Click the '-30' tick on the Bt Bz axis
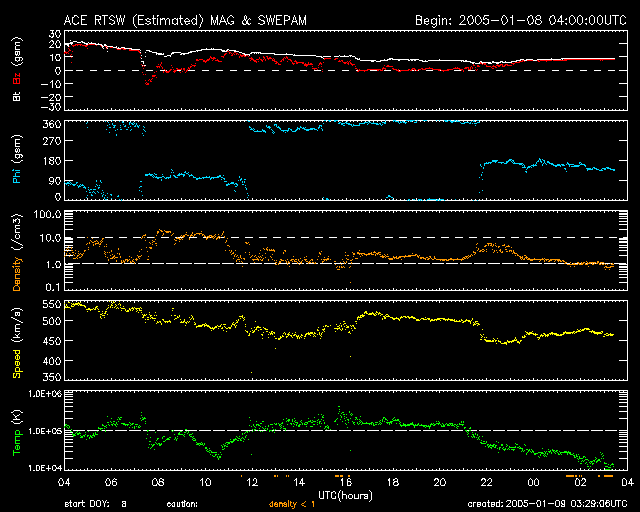The height and width of the screenshot is (512, 640). 52,107
